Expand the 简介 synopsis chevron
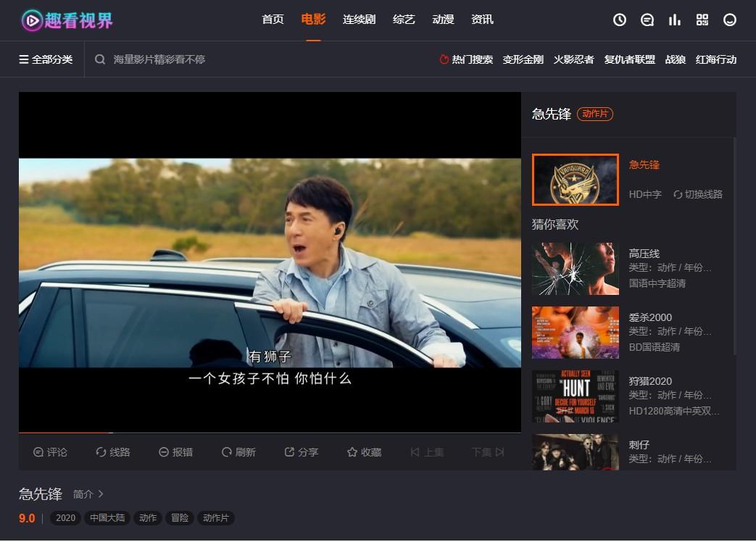The height and width of the screenshot is (542, 756). click(100, 494)
